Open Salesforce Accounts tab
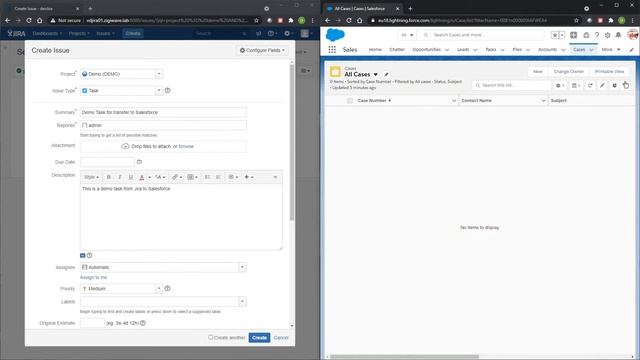 [x=547, y=49]
